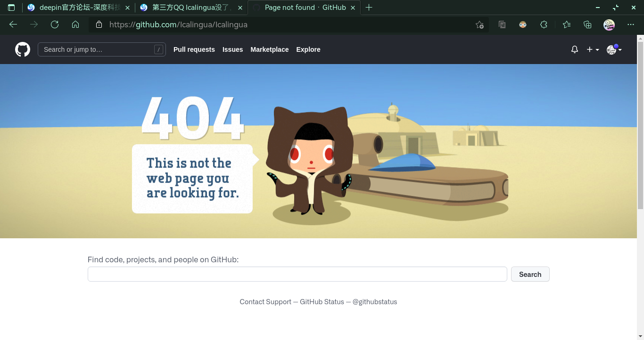
Task: Expand the GitHub create new plus menu
Action: click(593, 49)
